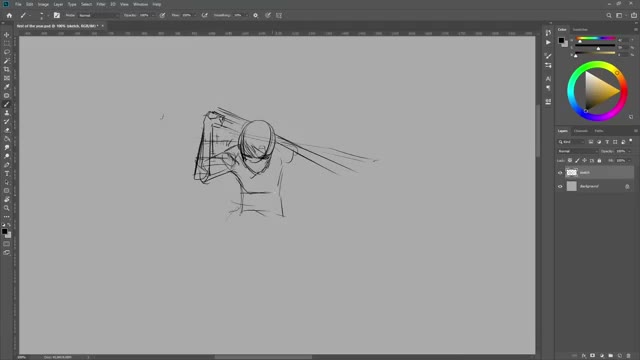Toggle pressure for size button
This screenshot has height=360, width=640.
268,16
